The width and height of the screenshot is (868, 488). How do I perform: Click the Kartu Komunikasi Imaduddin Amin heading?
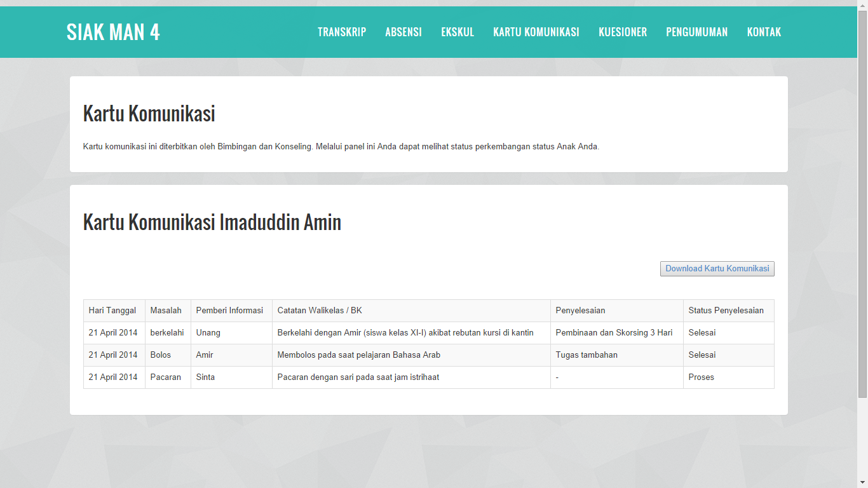pos(212,222)
